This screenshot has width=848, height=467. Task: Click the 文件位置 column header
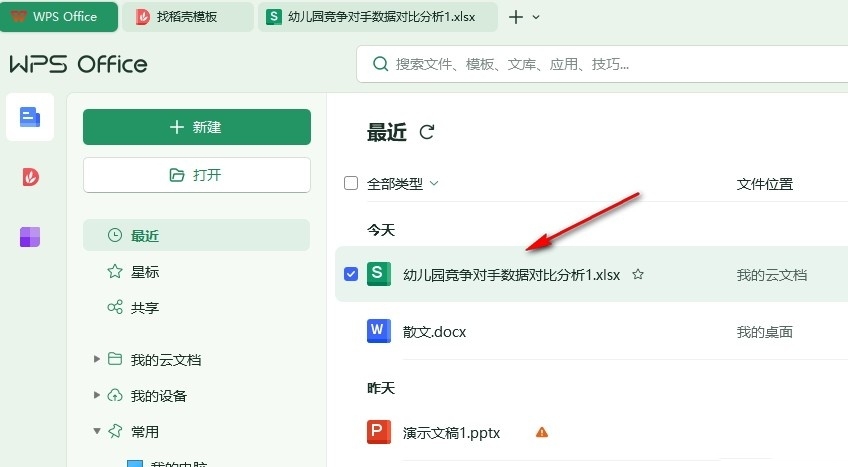point(765,184)
